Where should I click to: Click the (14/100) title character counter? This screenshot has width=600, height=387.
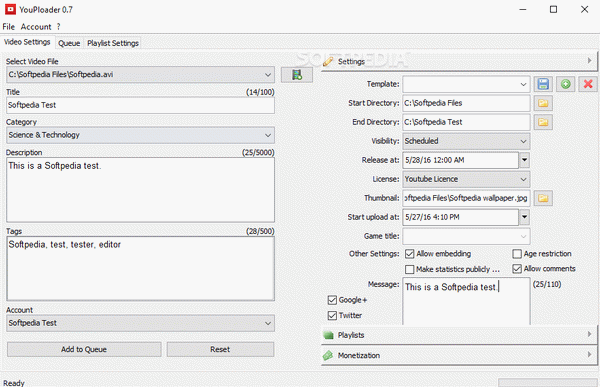tap(260, 92)
